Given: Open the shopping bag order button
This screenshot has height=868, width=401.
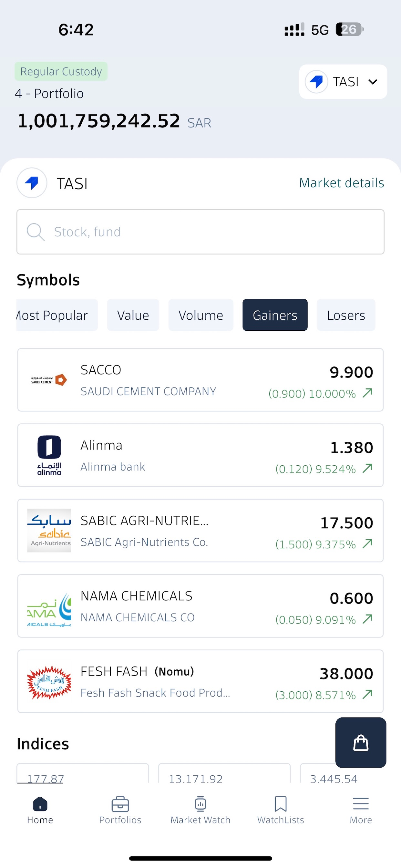Looking at the screenshot, I should pyautogui.click(x=361, y=742).
